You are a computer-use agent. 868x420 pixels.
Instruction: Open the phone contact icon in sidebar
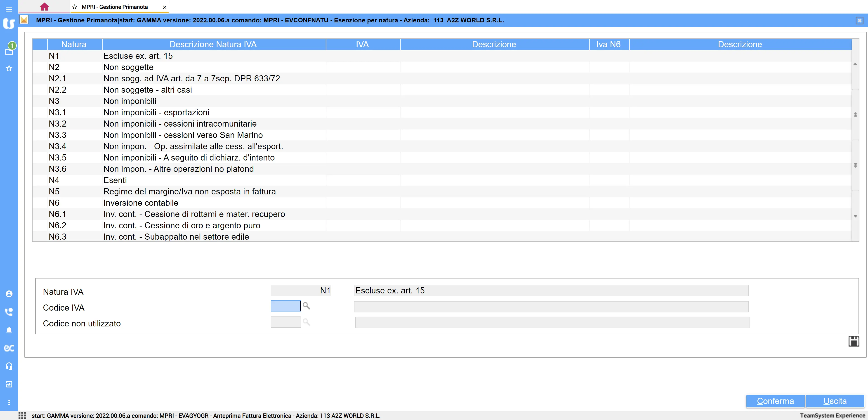9,312
